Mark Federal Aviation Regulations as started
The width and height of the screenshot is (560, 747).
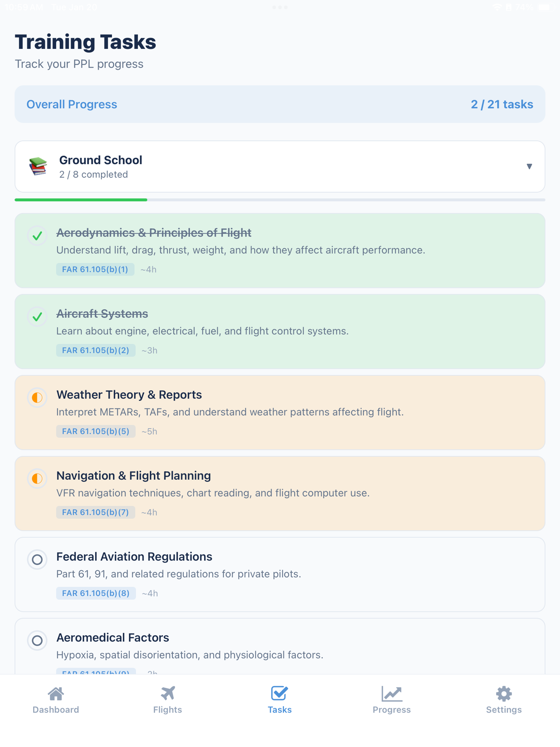(37, 560)
